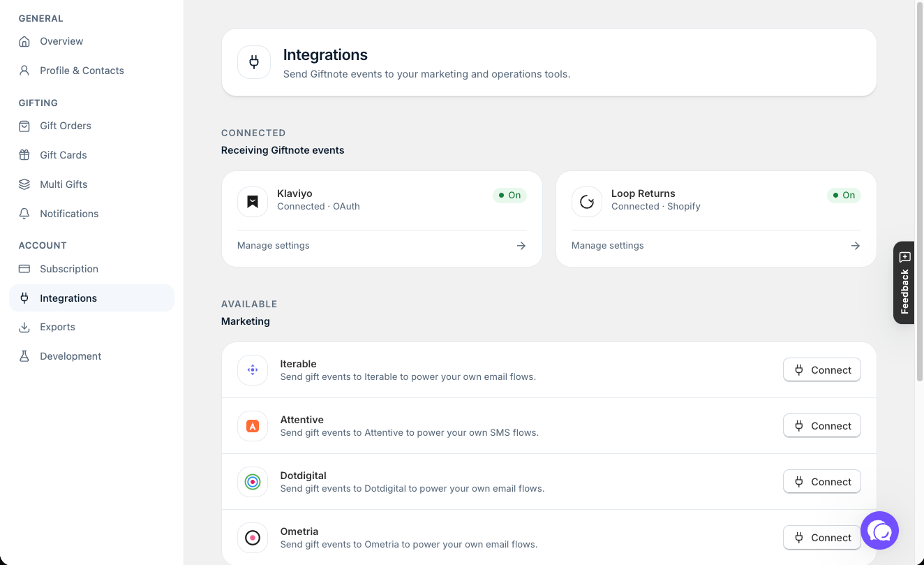Click 'Receiving Giftnote events' subheading
The width and height of the screenshot is (924, 565).
point(283,150)
